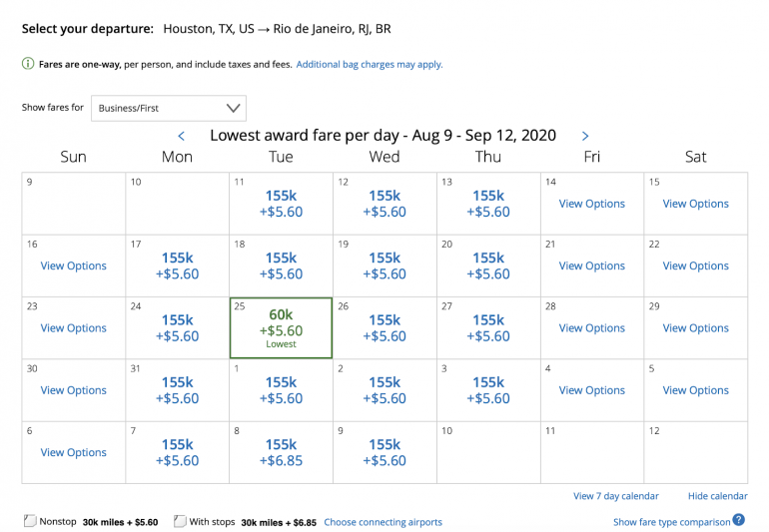The height and width of the screenshot is (532, 769).
Task: Toggle the Nonstop checkbox
Action: [30, 521]
